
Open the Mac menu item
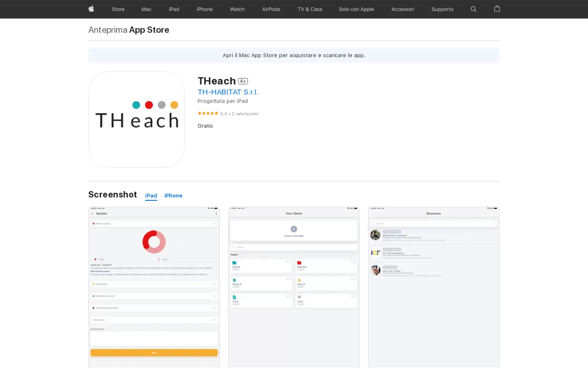(146, 9)
